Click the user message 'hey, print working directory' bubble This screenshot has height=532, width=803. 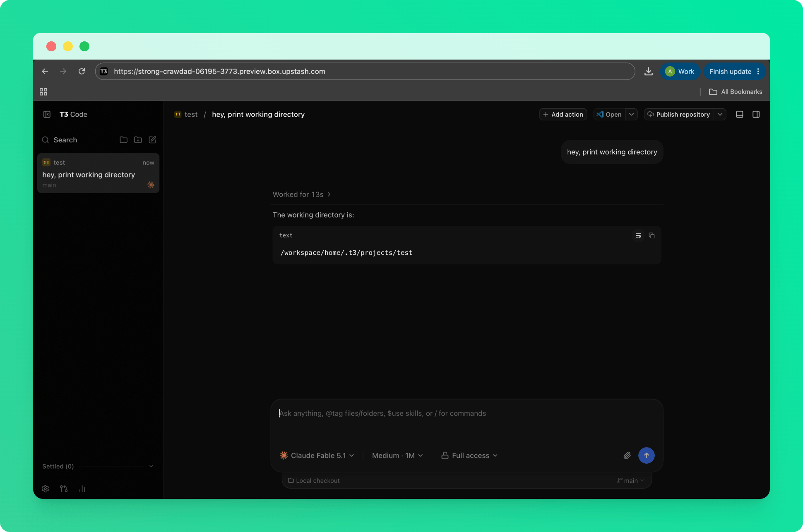point(612,152)
